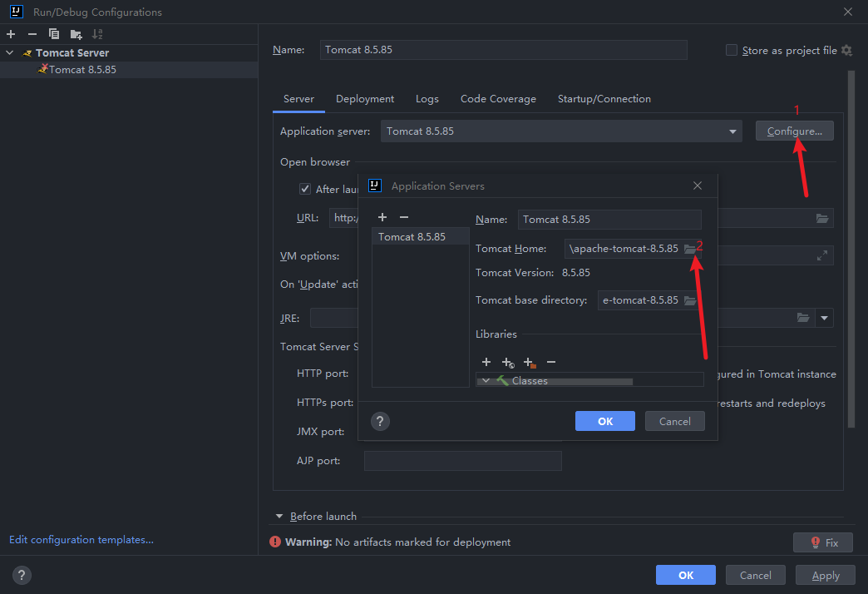This screenshot has width=868, height=594.
Task: Browse for Tomcat Home folder
Action: [689, 249]
